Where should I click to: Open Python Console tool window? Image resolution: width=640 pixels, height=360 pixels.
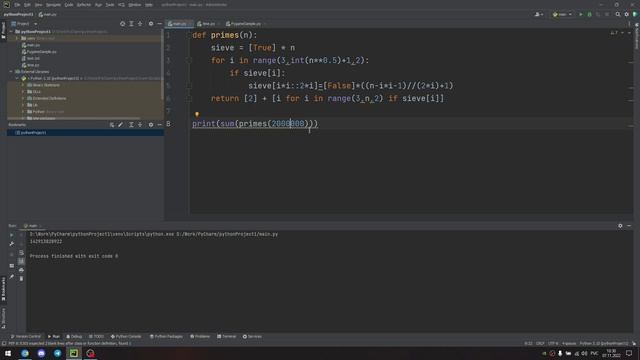126,336
